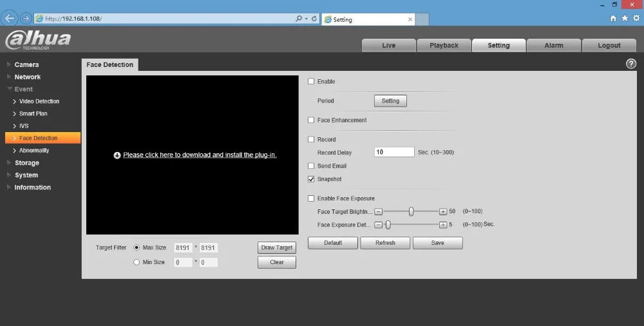
Task: Click the Refresh button
Action: coord(385,243)
